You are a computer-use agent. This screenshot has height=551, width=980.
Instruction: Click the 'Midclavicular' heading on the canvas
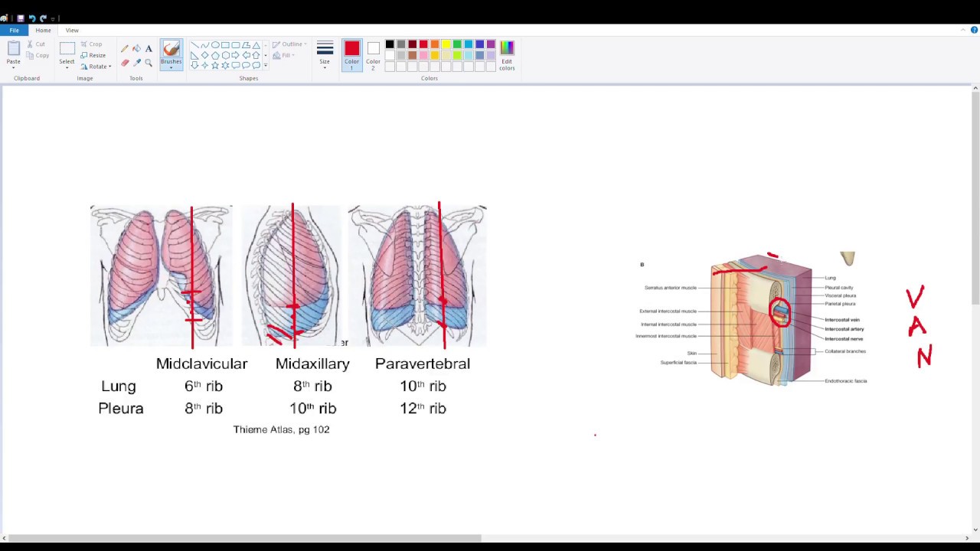201,364
